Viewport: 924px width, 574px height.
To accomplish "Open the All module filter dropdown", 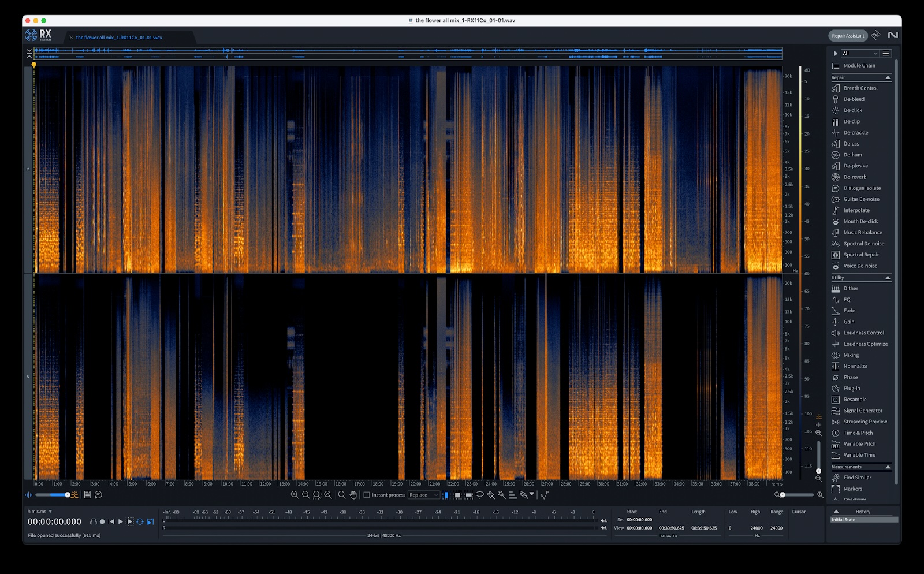I will (x=859, y=53).
